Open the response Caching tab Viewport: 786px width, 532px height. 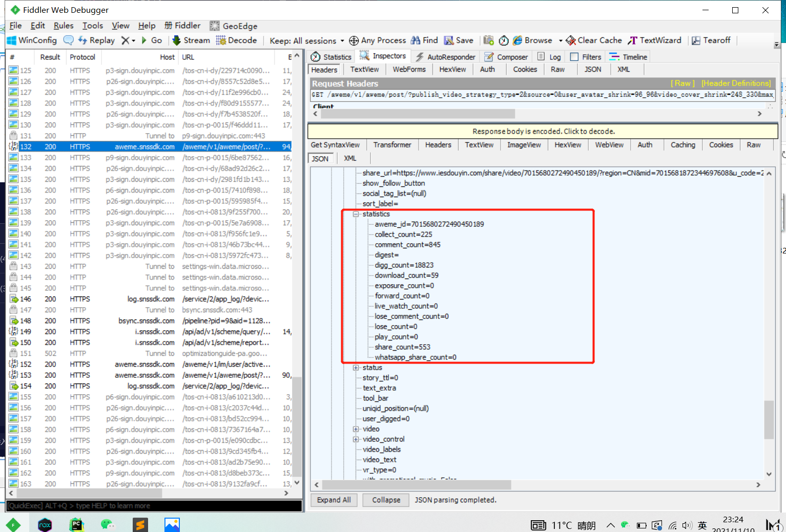pos(683,145)
